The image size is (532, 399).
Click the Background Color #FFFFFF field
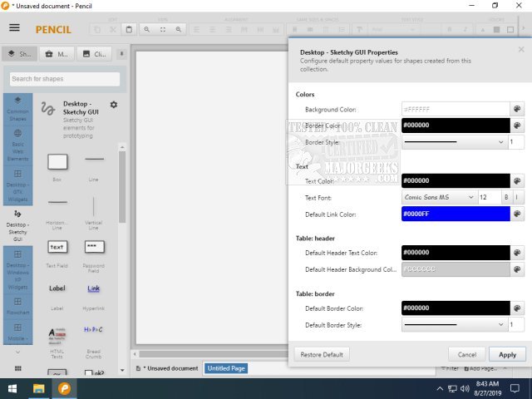tap(456, 109)
